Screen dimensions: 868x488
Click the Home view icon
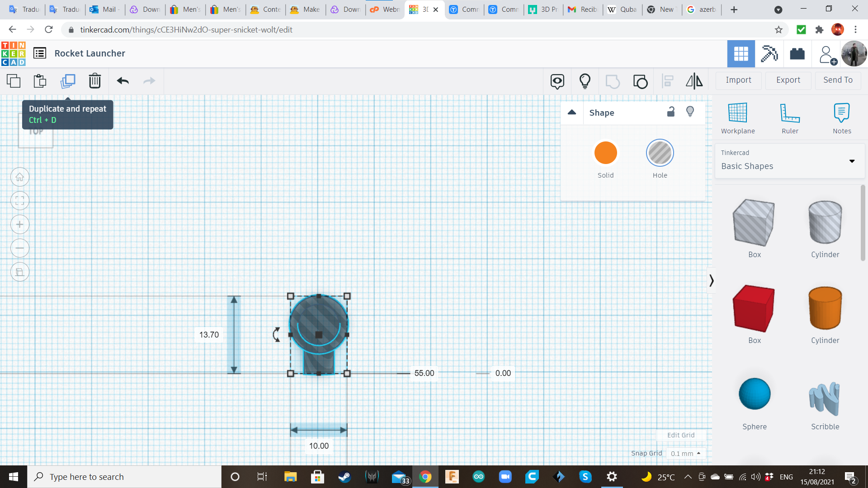[20, 177]
